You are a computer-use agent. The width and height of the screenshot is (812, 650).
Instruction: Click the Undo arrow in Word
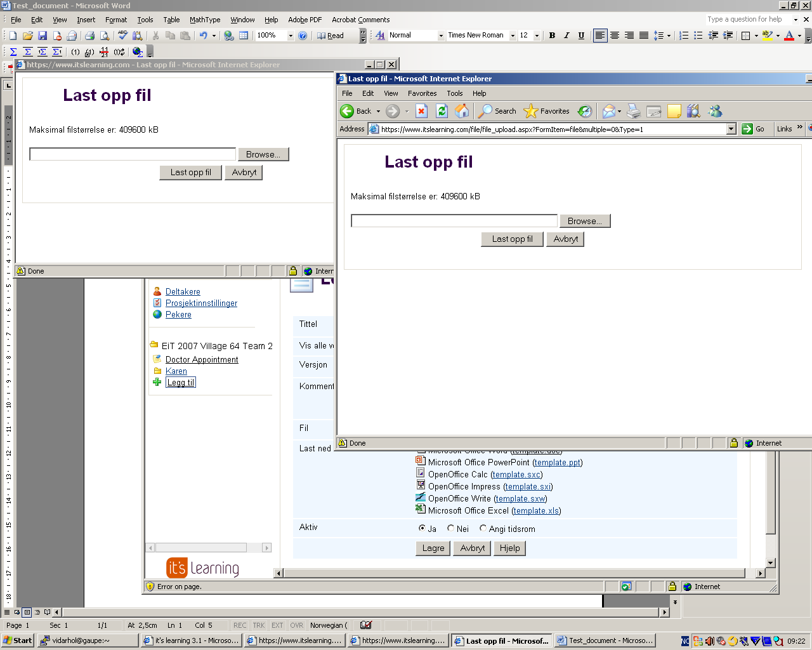point(203,36)
